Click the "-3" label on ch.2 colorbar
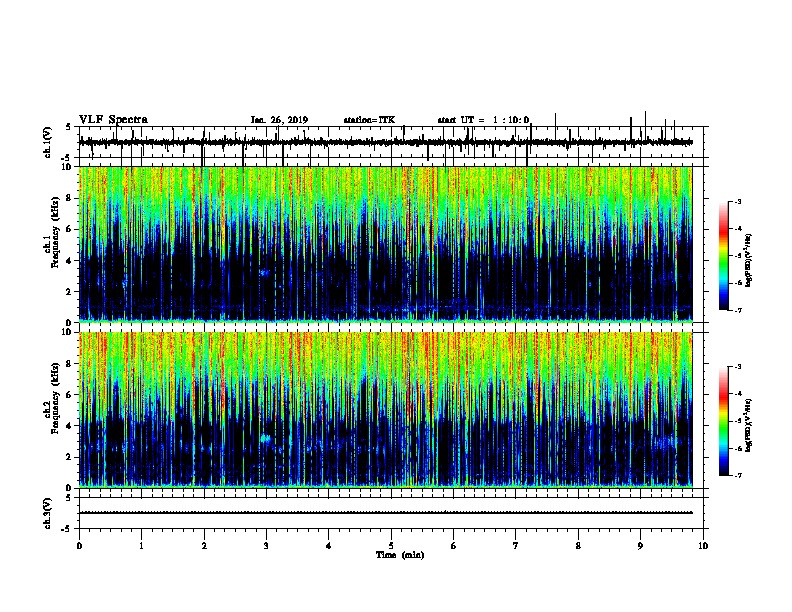Screen dimensions: 792x612 click(x=737, y=367)
